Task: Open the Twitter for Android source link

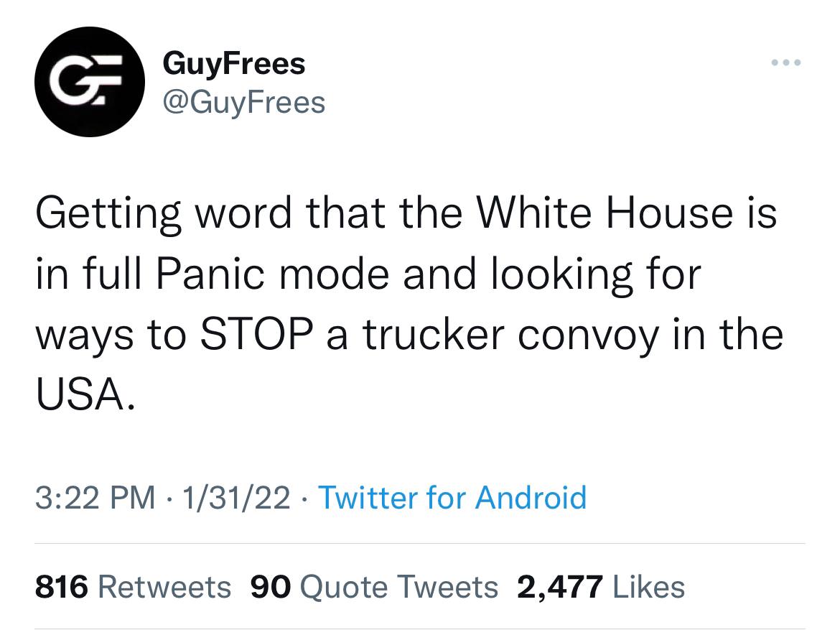Action: click(452, 497)
